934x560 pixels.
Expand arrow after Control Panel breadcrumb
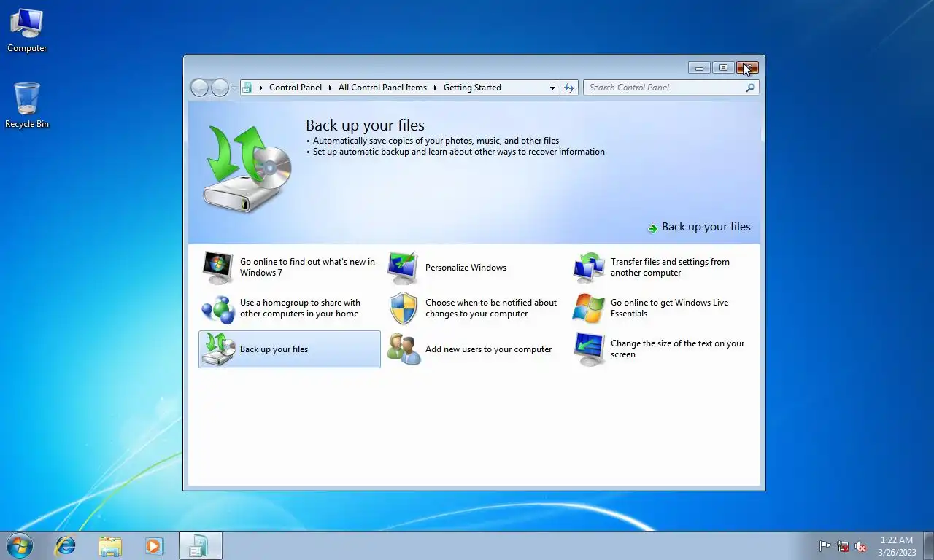pos(330,87)
